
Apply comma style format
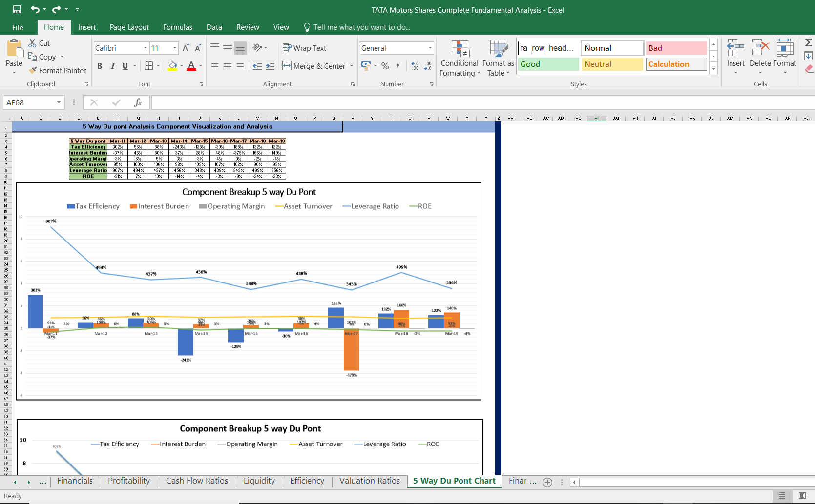click(x=398, y=66)
